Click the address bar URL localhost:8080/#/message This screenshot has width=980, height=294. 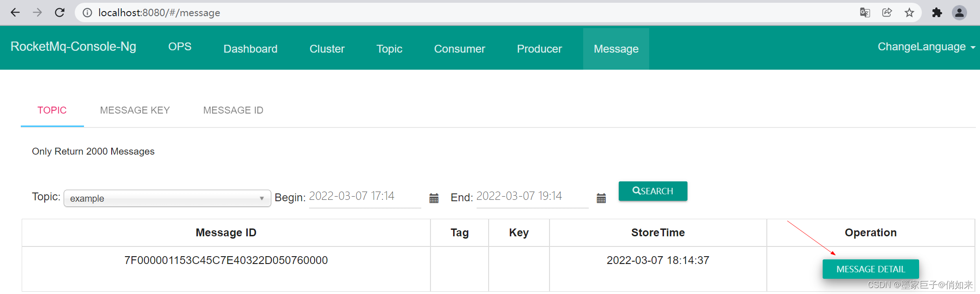click(x=159, y=12)
